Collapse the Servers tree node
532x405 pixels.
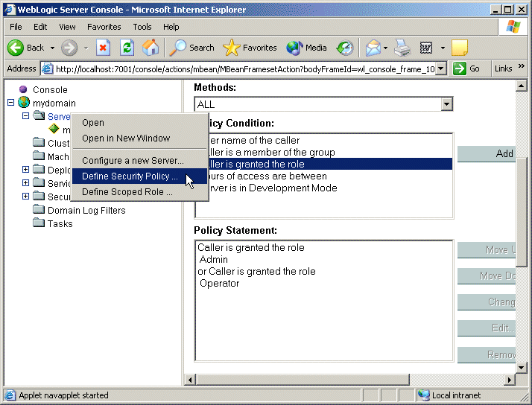25,116
